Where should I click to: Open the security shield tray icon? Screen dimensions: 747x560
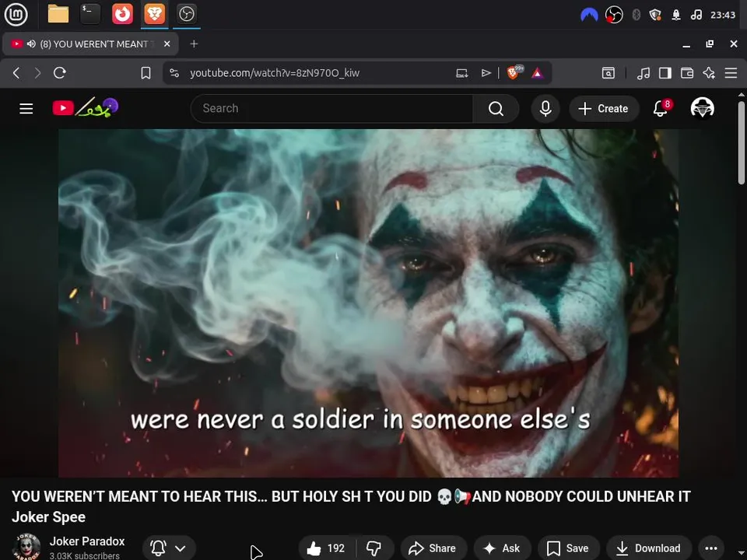(x=655, y=15)
